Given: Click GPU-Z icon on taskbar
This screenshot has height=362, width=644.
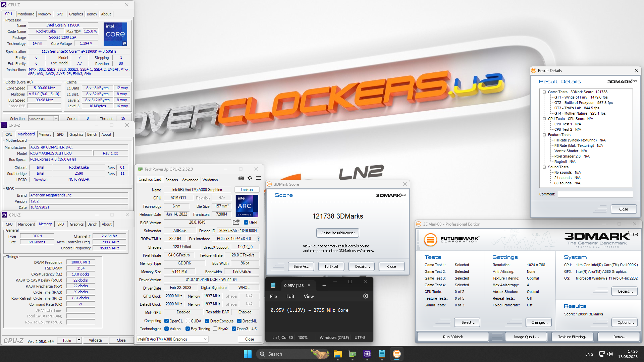Looking at the screenshot, I should point(352,354).
